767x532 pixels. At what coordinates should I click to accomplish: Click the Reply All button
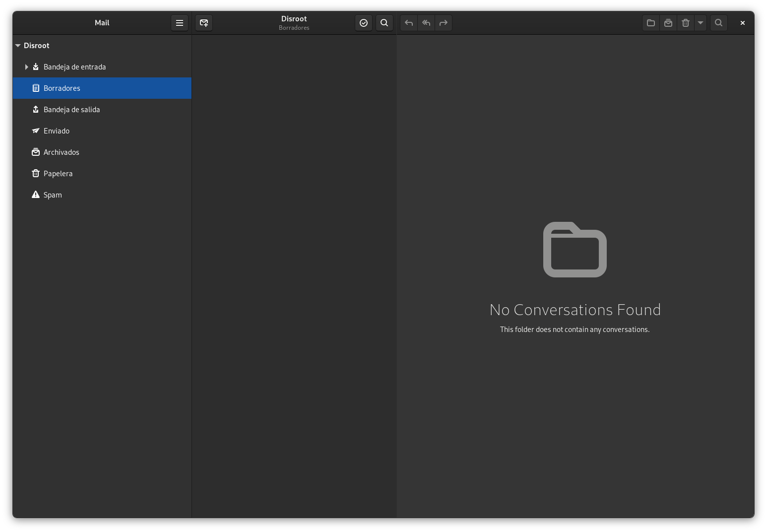click(x=426, y=23)
